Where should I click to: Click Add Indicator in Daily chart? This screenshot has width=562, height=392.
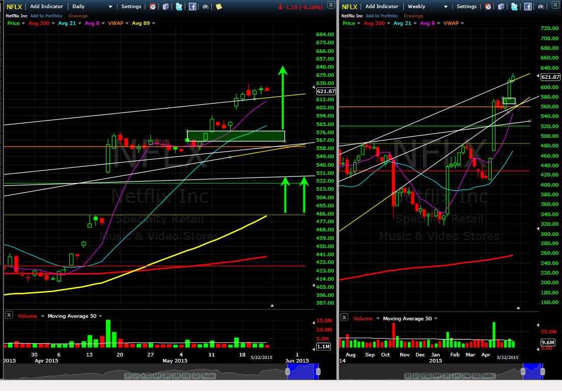point(47,7)
